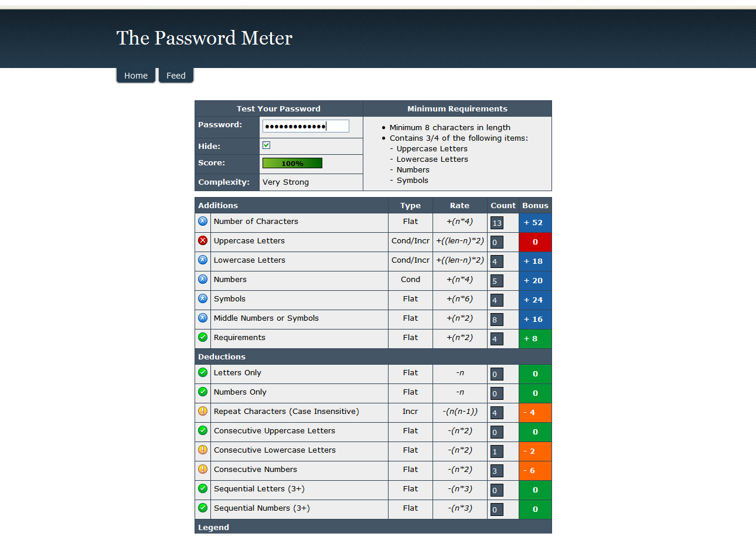This screenshot has height=540, width=756.
Task: Click the red Uppercase Letters bonus cell
Action: 535,242
